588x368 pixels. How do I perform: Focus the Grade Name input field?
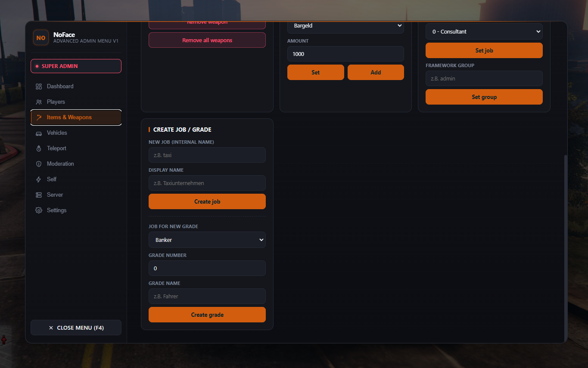click(x=207, y=296)
